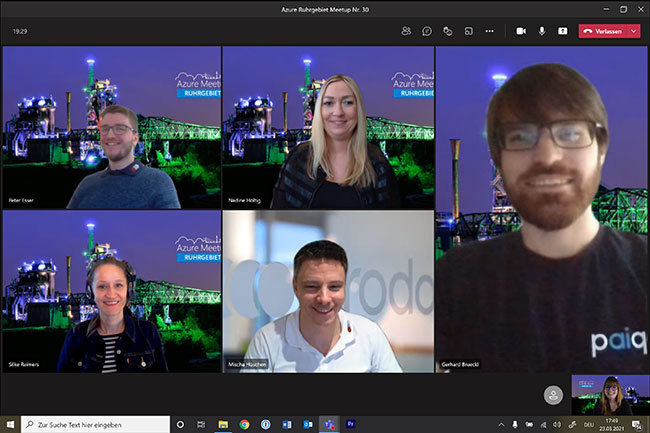The image size is (650, 433).
Task: Open network settings tray icon
Action: tap(543, 425)
